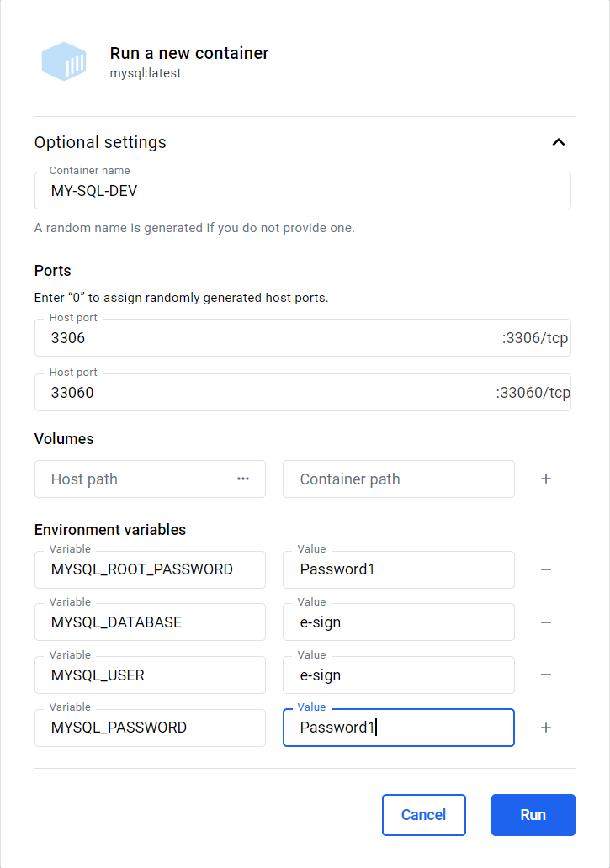610x868 pixels.
Task: Add environment variable with plus icon
Action: [546, 728]
